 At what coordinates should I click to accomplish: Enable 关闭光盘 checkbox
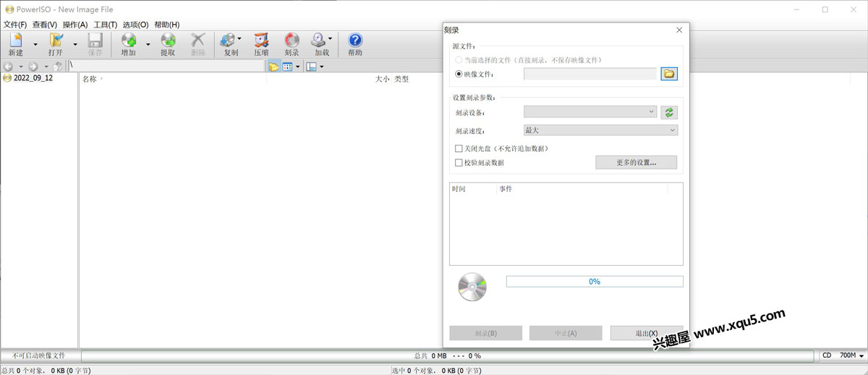point(459,148)
